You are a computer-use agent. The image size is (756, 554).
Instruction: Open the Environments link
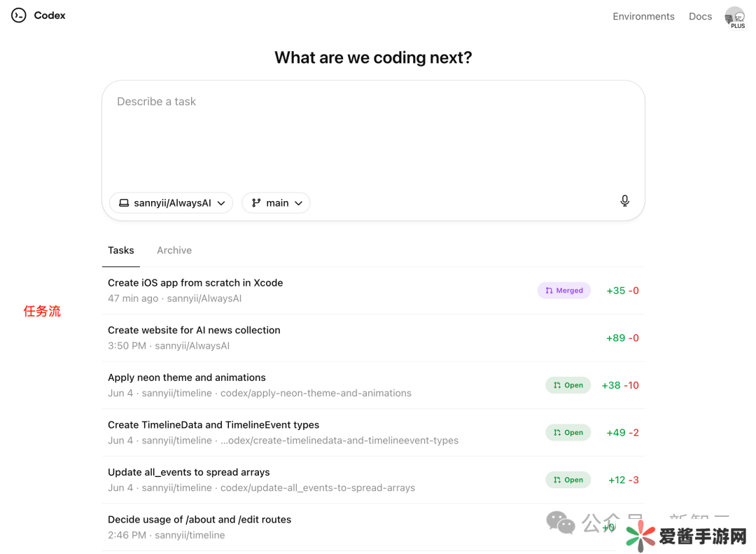pyautogui.click(x=643, y=16)
